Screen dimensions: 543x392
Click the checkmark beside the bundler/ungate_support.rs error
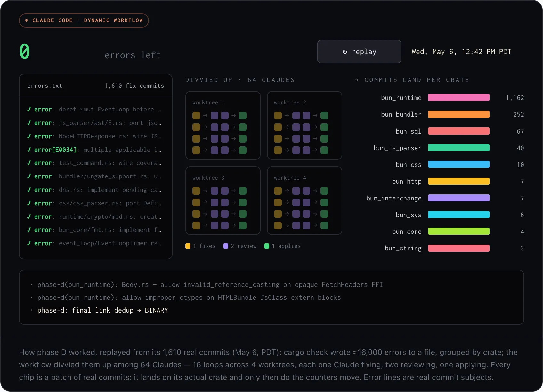29,176
